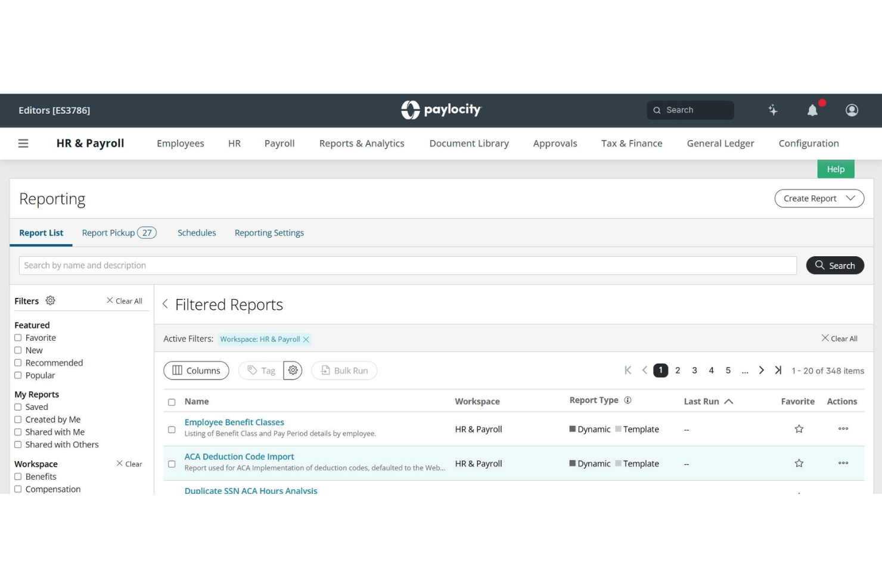Click the green Help button
This screenshot has width=882, height=588.
click(x=836, y=169)
